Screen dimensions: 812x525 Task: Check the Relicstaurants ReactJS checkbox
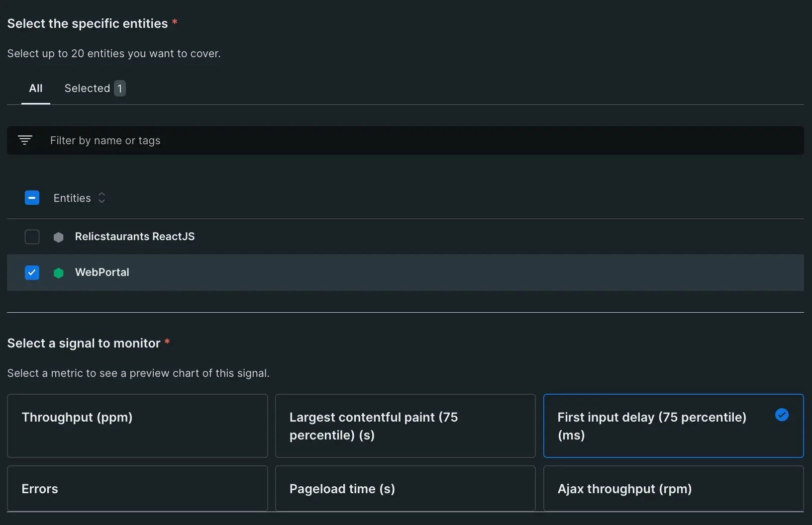(x=32, y=237)
